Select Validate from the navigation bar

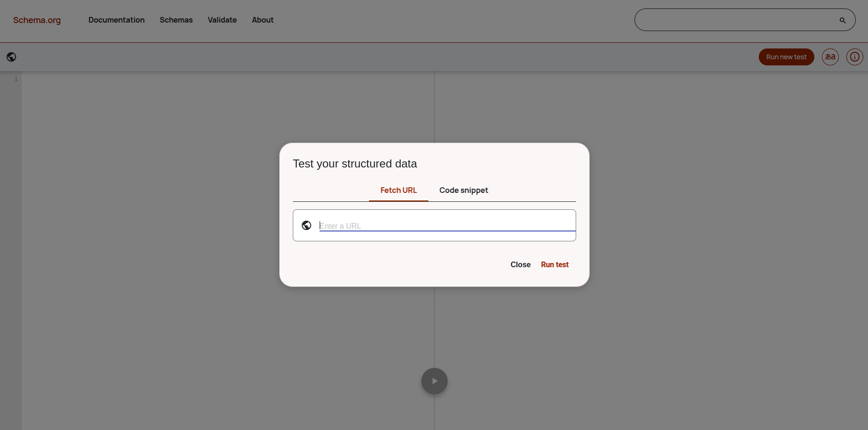tap(222, 20)
